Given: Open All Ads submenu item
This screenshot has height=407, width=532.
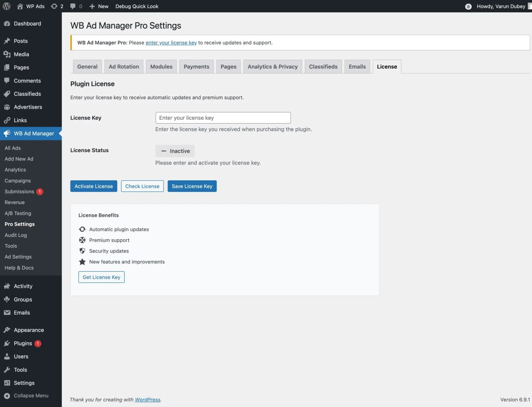Looking at the screenshot, I should (13, 148).
